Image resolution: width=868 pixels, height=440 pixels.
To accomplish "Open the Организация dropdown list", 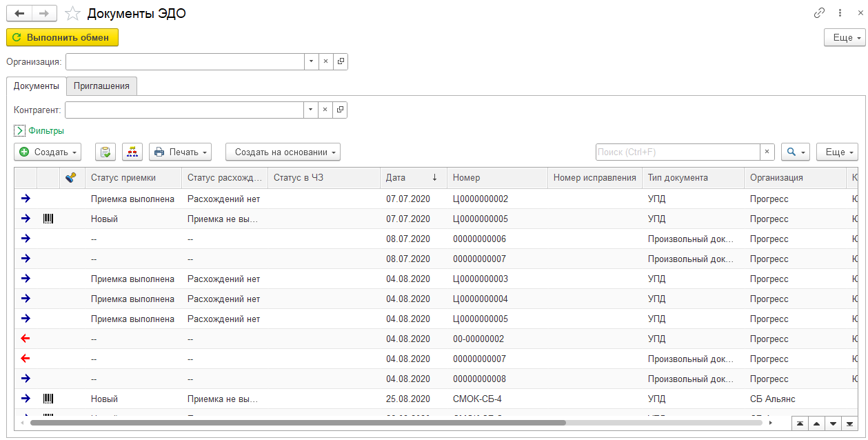I will click(x=311, y=61).
